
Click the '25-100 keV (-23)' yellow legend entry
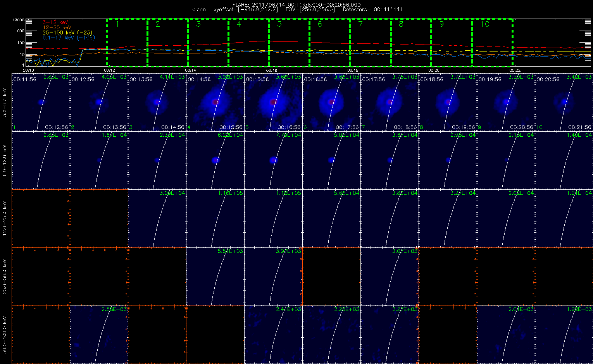67,33
